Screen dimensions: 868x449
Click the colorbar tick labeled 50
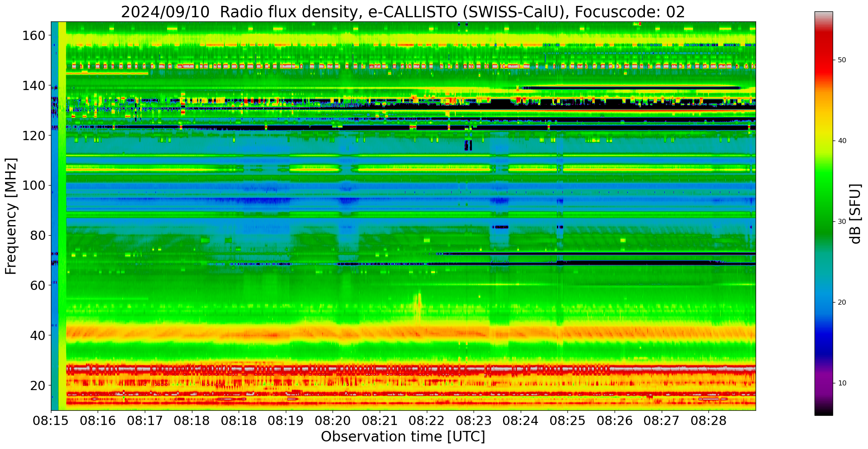click(x=841, y=60)
